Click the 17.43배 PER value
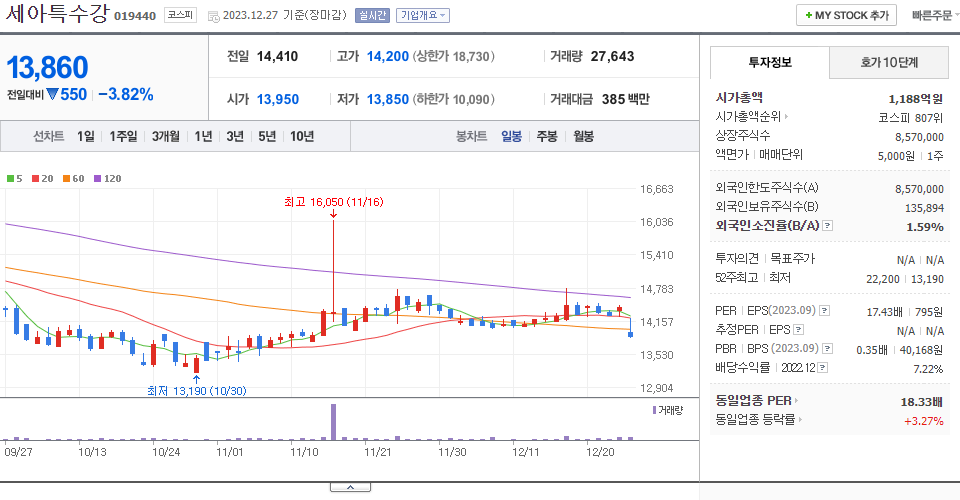This screenshot has width=960, height=500. click(884, 312)
